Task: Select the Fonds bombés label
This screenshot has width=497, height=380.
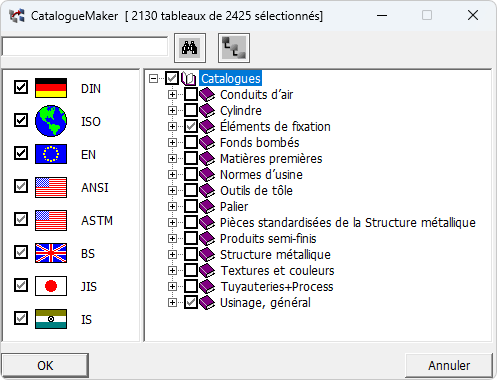Action: pos(260,143)
